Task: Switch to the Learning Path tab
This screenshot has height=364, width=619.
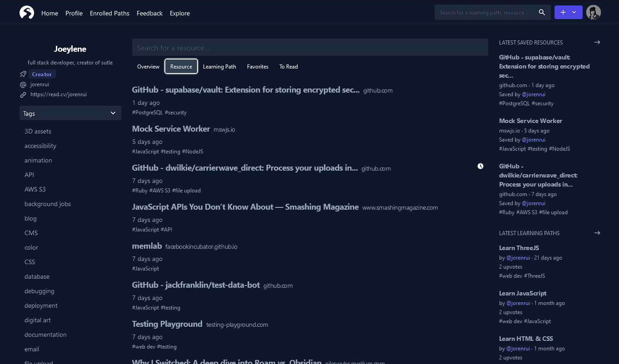Action: point(219,66)
